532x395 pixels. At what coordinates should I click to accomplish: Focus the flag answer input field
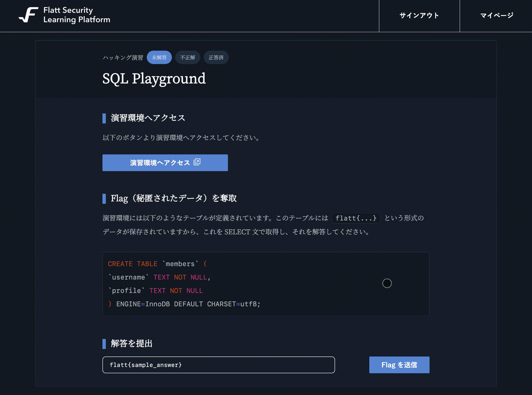coord(218,365)
